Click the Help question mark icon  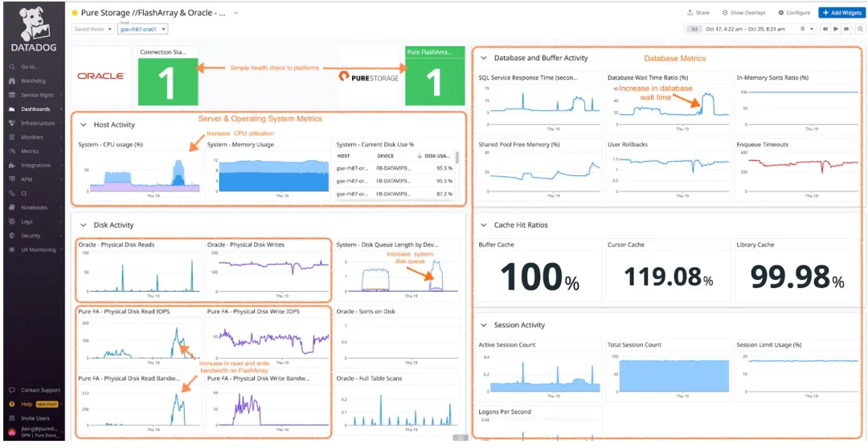(x=11, y=405)
